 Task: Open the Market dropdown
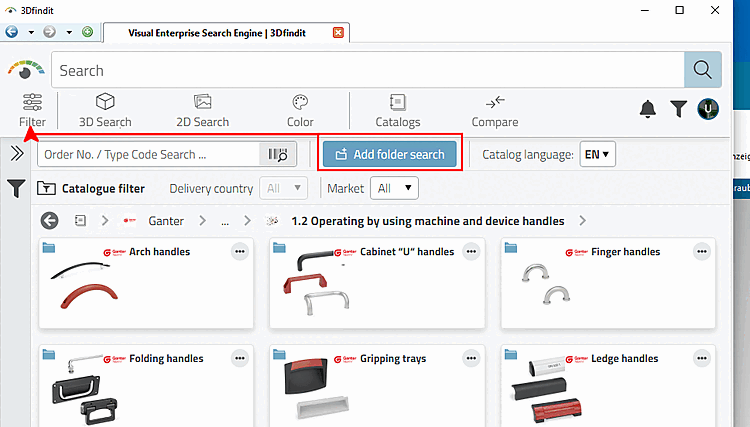(x=395, y=188)
